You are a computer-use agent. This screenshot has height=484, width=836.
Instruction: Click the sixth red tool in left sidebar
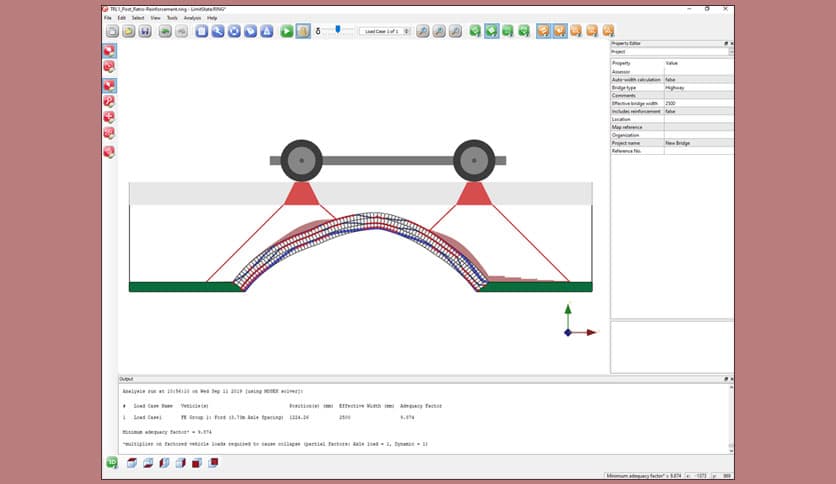(x=109, y=133)
